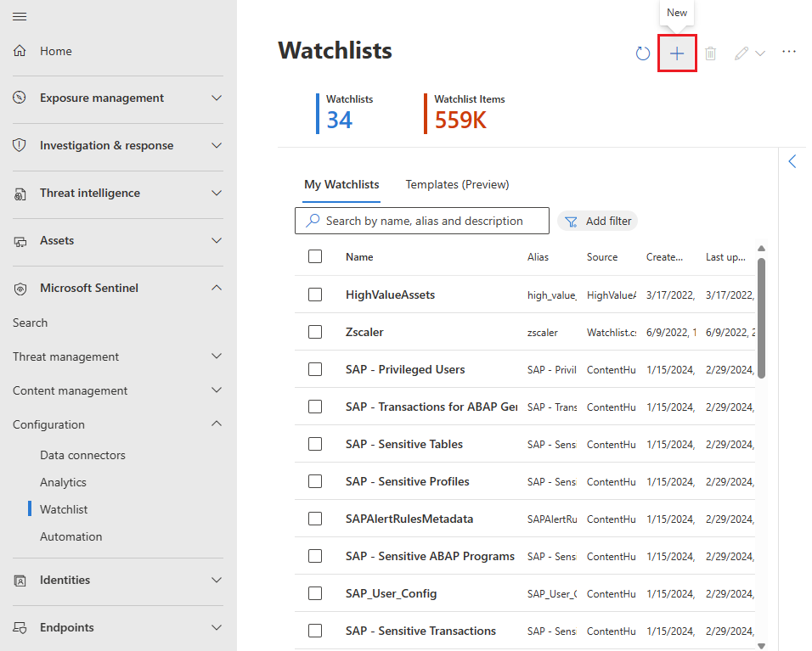Screen dimensions: 812x651
Task: Click the Microsoft Sentinel shield icon
Action: coord(20,288)
